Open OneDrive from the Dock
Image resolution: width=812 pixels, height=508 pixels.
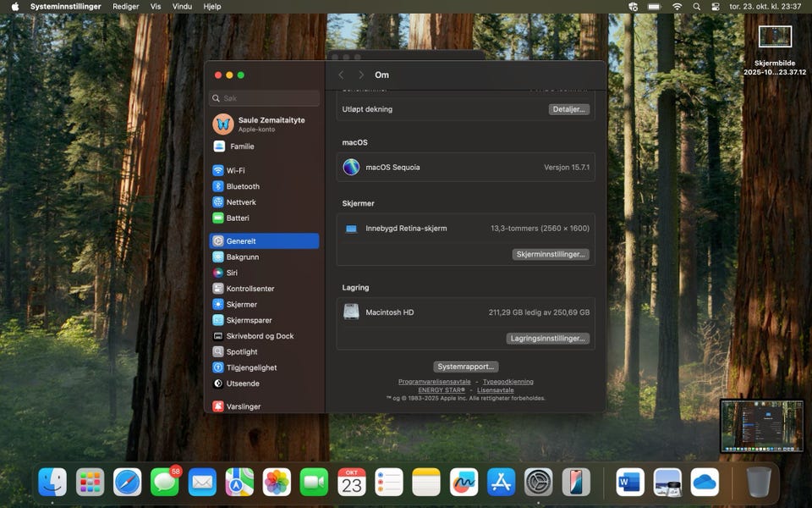(705, 482)
